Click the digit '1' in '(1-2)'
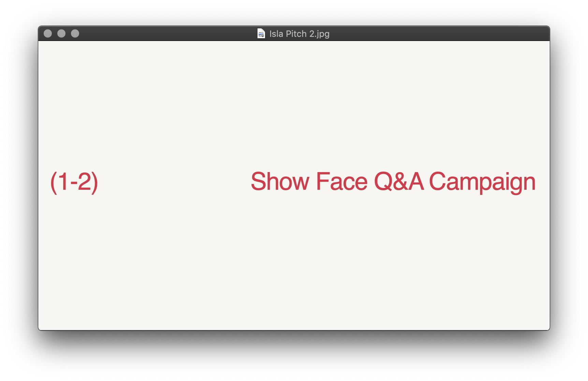Image resolution: width=588 pixels, height=381 pixels. [x=63, y=181]
